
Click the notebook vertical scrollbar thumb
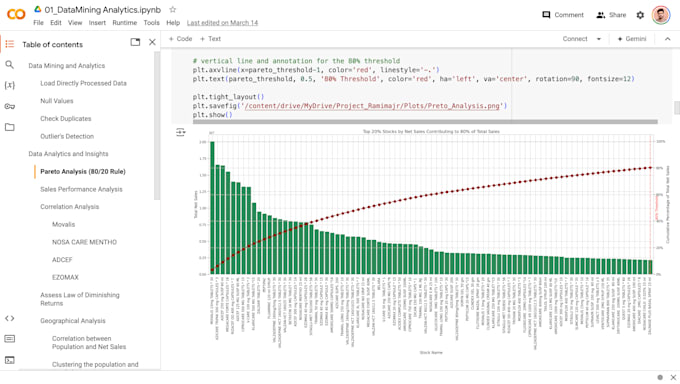coord(677,108)
